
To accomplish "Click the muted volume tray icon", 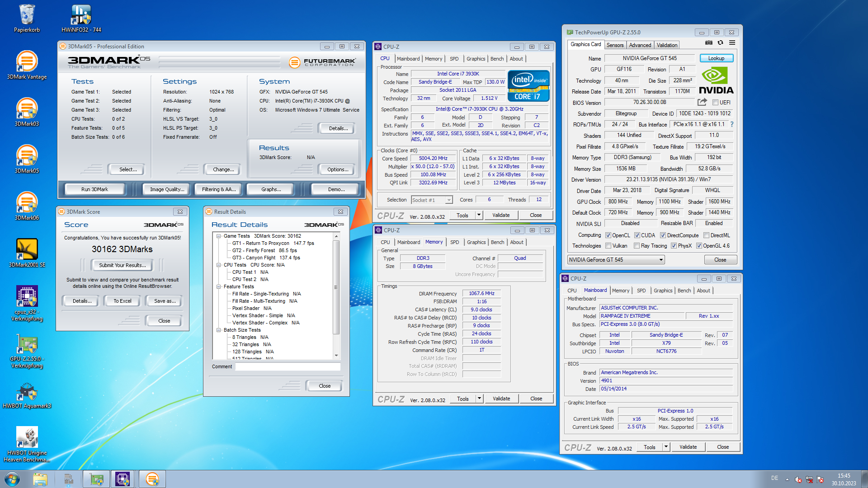I will [x=798, y=479].
